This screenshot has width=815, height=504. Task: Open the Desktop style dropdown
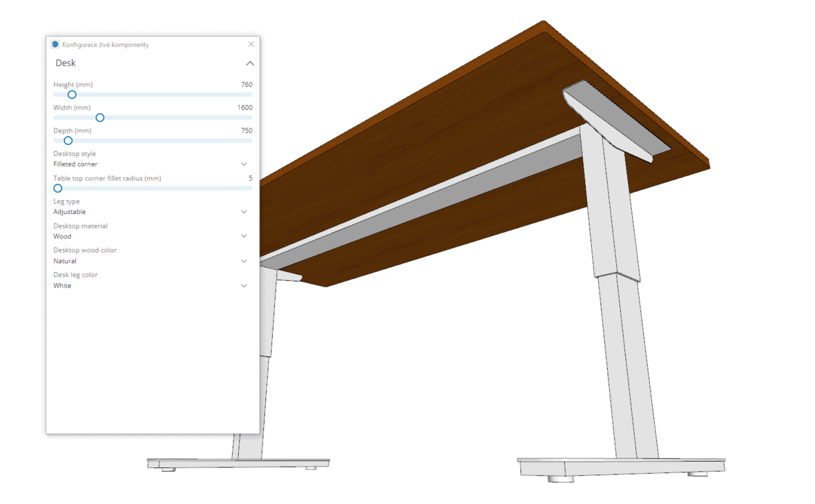point(244,164)
